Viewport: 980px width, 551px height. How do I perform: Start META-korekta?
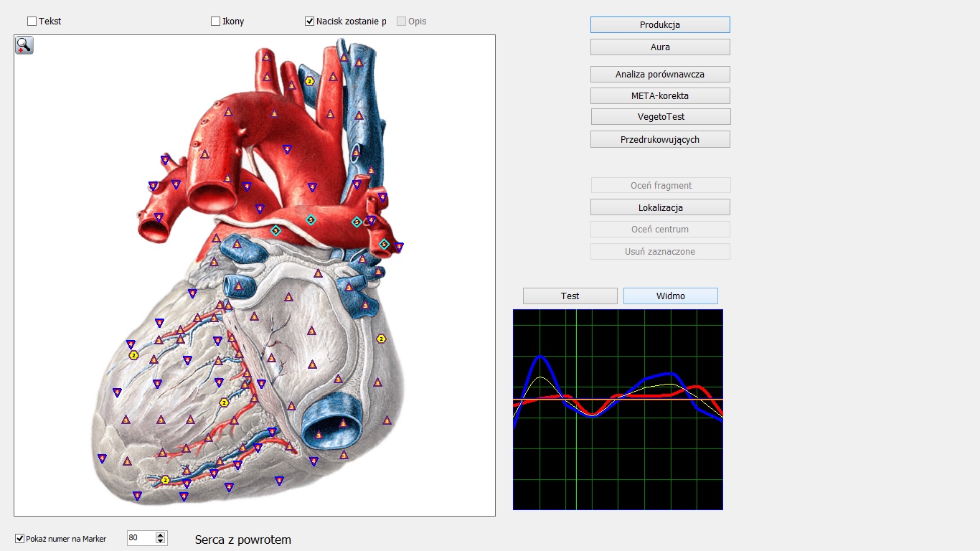point(660,95)
